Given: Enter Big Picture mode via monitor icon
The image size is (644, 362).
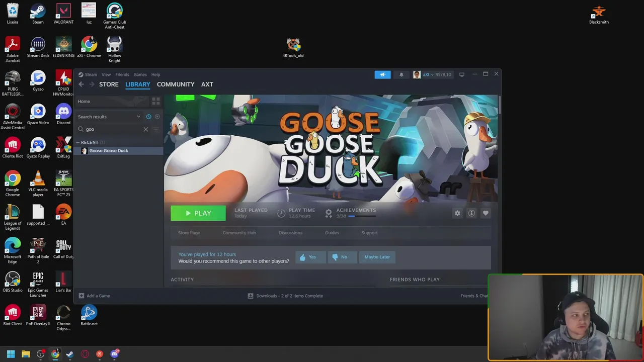Looking at the screenshot, I should click(x=462, y=74).
